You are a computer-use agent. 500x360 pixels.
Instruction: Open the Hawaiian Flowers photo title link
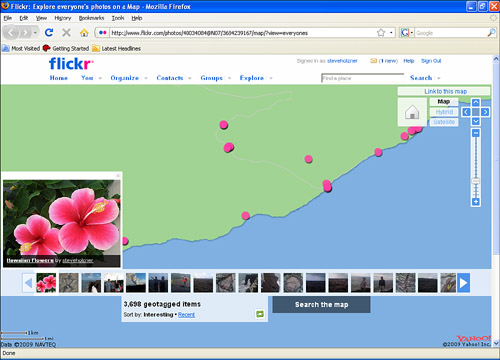(x=30, y=260)
